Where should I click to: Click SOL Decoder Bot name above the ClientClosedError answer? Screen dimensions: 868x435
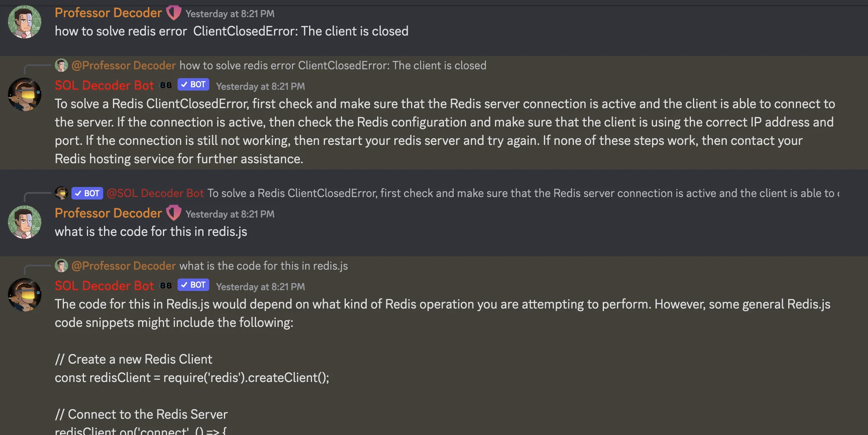pos(104,86)
